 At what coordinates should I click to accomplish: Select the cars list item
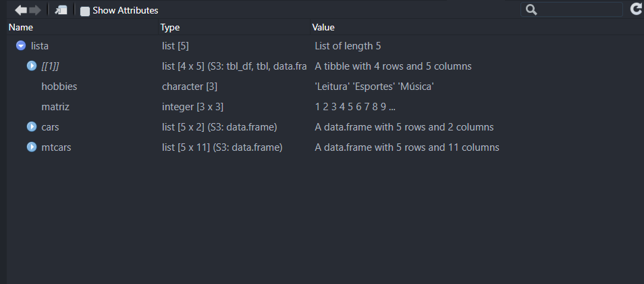click(51, 127)
